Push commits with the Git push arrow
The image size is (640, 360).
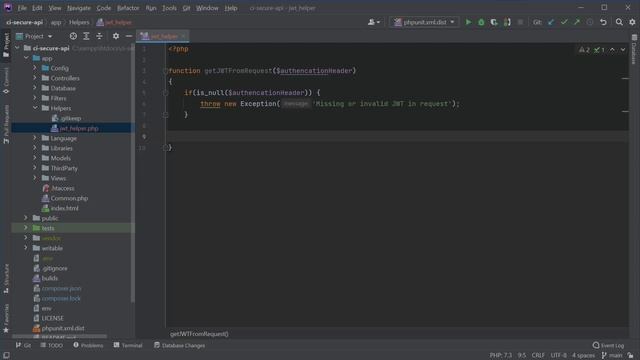click(577, 22)
